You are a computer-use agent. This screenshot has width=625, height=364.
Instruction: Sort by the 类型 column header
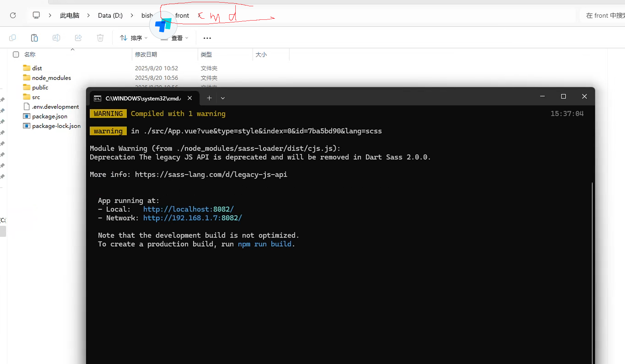(x=206, y=54)
